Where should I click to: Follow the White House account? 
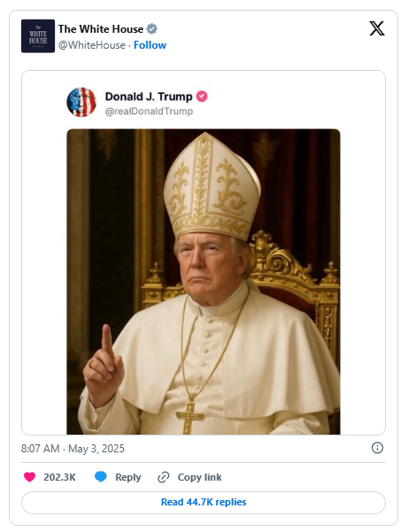coord(150,45)
